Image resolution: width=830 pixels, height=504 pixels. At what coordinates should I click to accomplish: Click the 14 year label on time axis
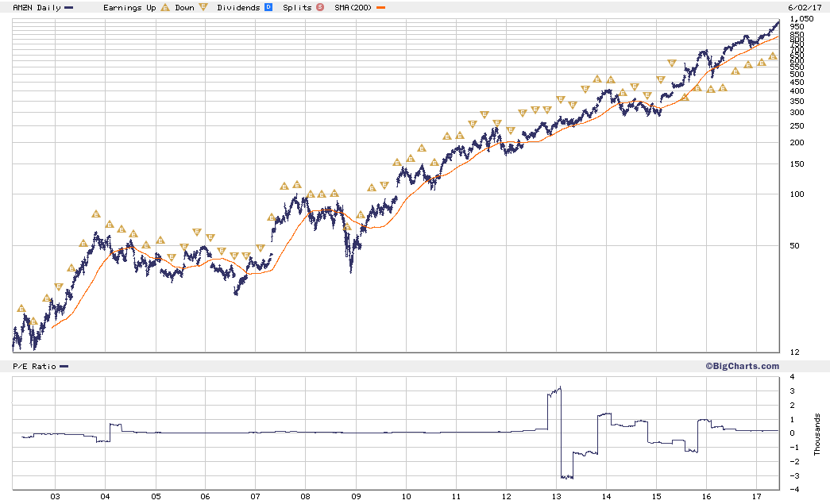point(606,497)
